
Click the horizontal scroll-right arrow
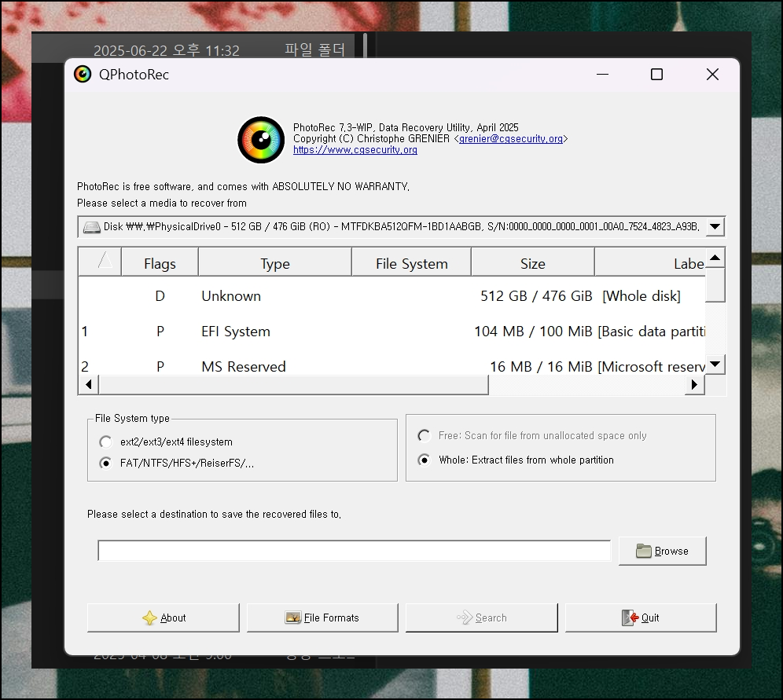click(x=694, y=385)
